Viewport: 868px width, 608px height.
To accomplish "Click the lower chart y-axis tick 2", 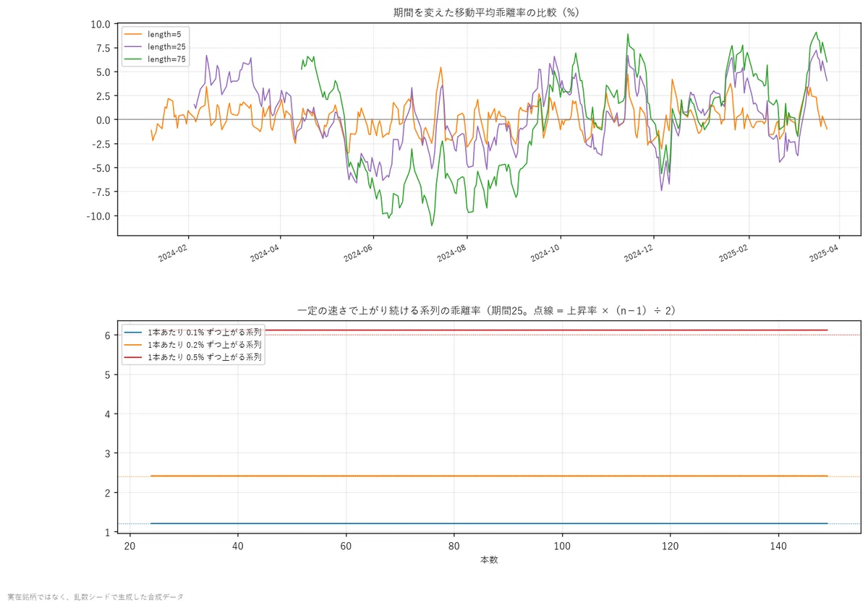I will [x=107, y=493].
